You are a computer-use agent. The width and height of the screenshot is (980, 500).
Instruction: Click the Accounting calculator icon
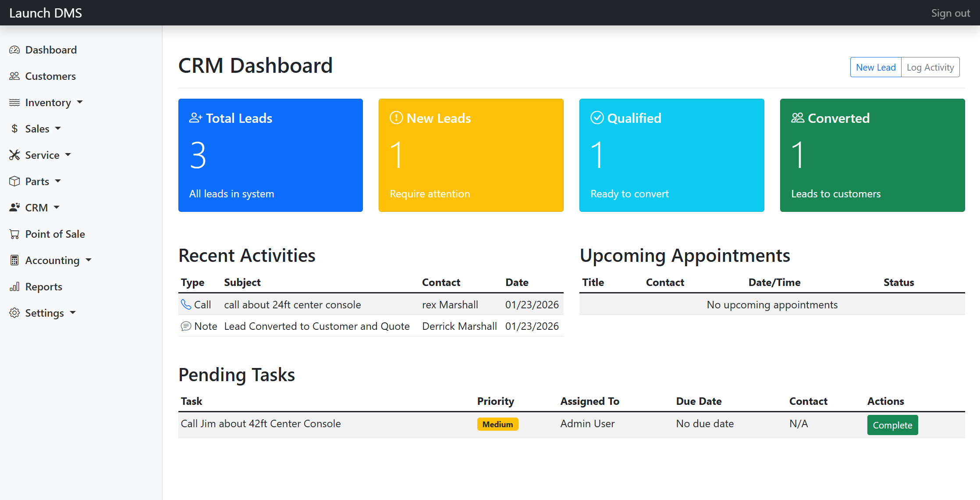point(14,261)
